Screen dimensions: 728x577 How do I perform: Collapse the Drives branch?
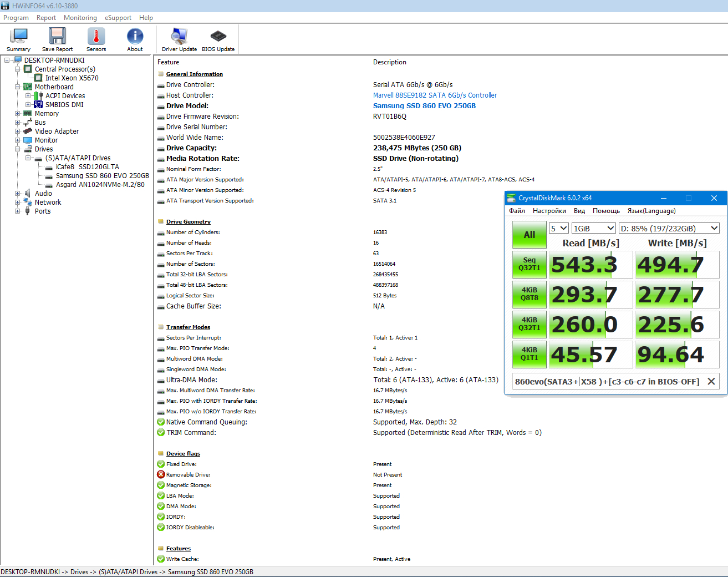[18, 149]
